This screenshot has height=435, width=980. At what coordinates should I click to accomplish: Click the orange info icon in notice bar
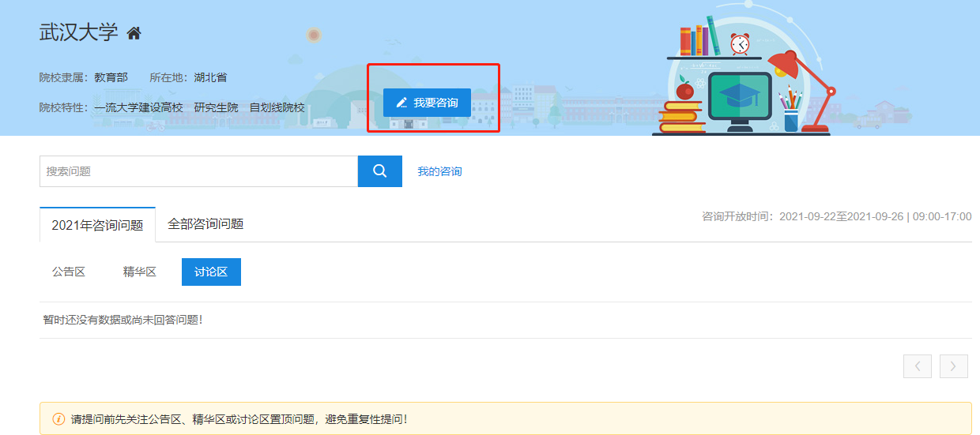(x=58, y=419)
